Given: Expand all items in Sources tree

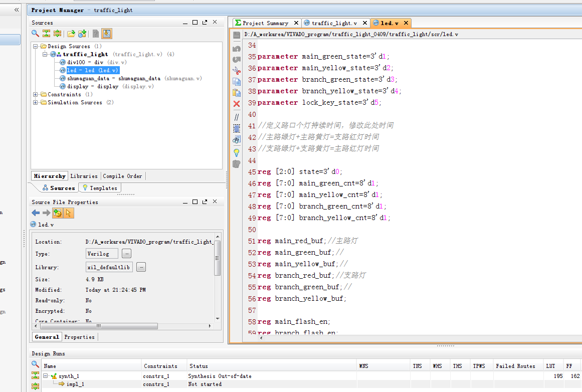Looking at the screenshot, I should tap(58, 34).
